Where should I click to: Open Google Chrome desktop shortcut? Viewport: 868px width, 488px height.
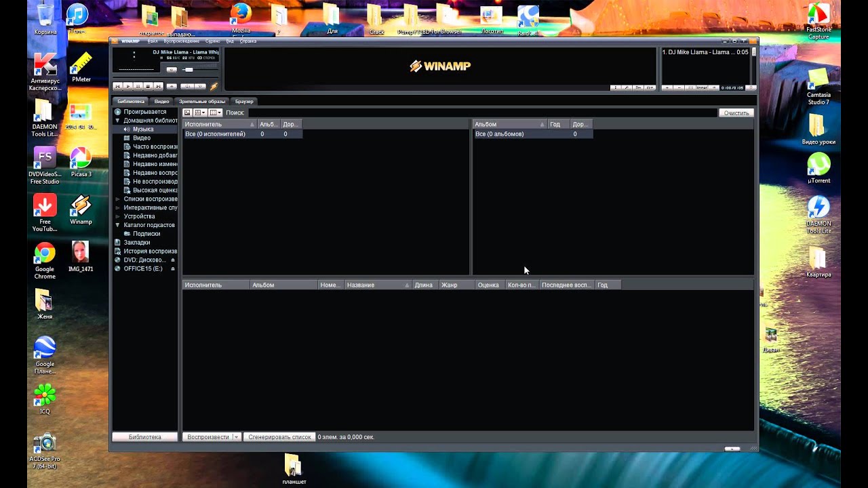coord(45,261)
